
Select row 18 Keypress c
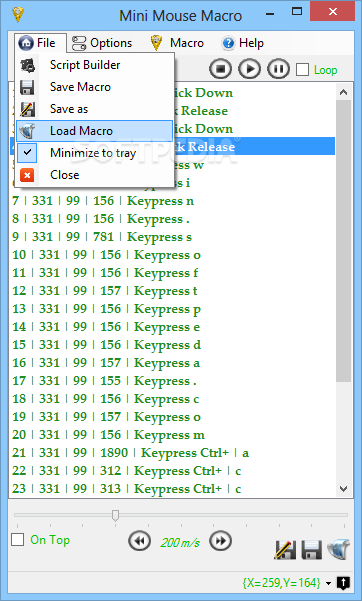[x=172, y=399]
